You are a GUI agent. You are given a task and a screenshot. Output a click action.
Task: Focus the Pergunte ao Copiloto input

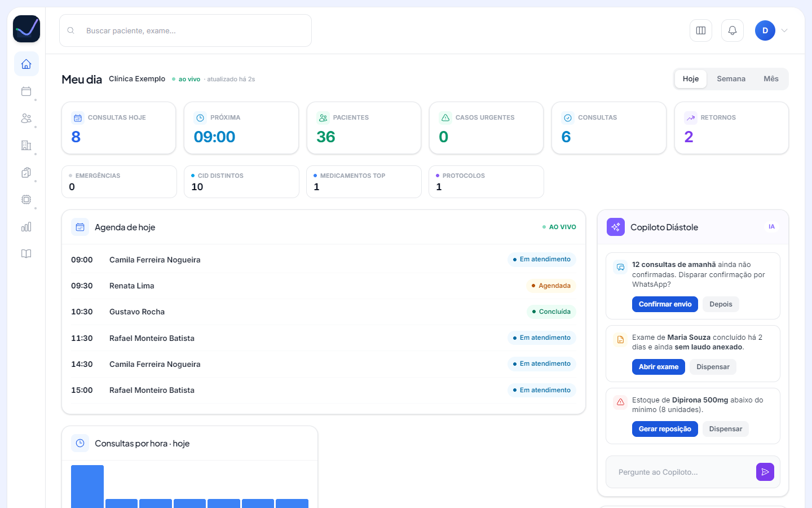pyautogui.click(x=683, y=472)
